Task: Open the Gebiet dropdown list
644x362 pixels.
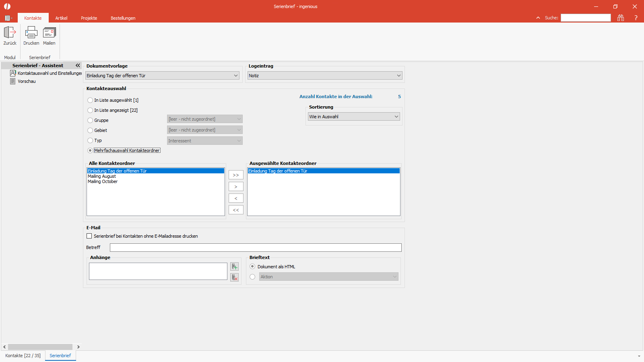Action: pos(205,130)
